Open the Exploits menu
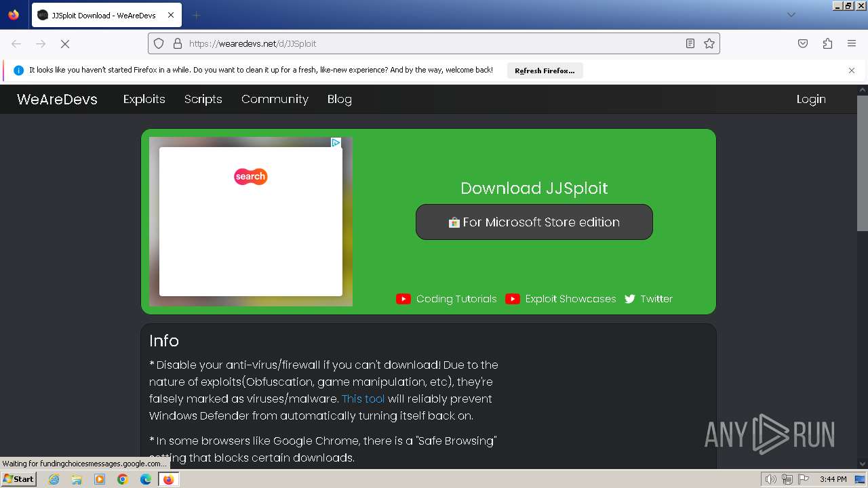Viewport: 868px width, 488px height. click(144, 99)
